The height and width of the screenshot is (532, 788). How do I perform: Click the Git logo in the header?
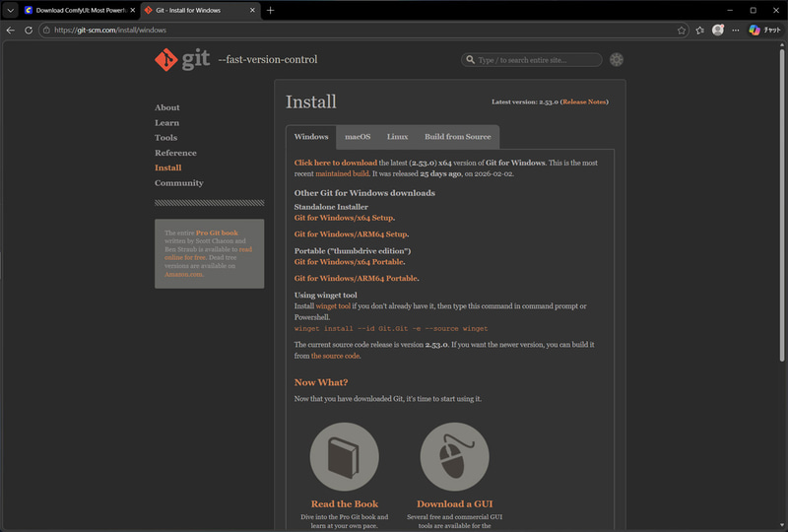point(180,59)
